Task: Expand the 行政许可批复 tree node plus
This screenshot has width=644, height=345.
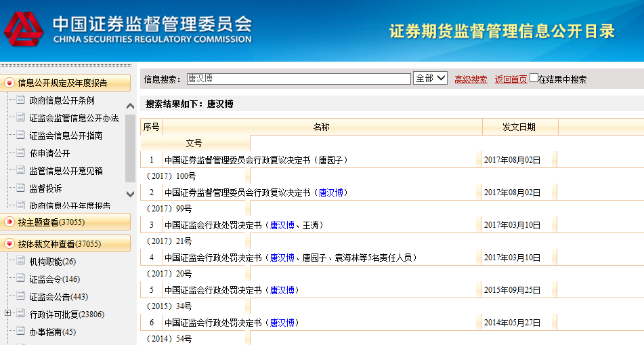Action: point(7,313)
